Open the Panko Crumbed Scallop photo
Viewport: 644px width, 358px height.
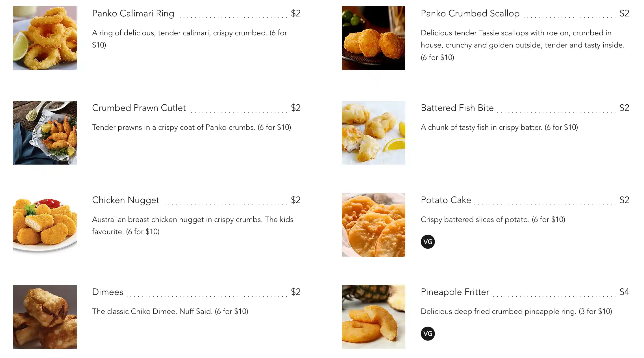click(x=373, y=38)
